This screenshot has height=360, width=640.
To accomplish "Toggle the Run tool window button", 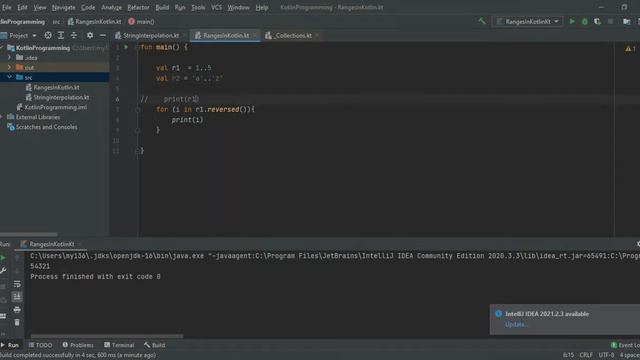I will [x=10, y=345].
